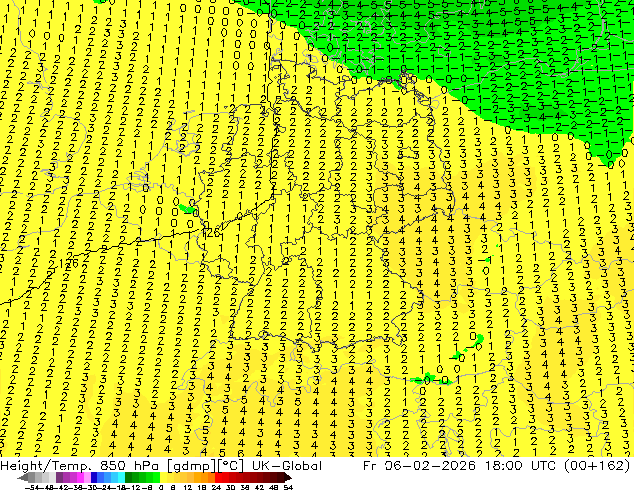The width and height of the screenshot is (634, 490).
Task: Click the '126' contour label over the map center
Action: coord(211,232)
